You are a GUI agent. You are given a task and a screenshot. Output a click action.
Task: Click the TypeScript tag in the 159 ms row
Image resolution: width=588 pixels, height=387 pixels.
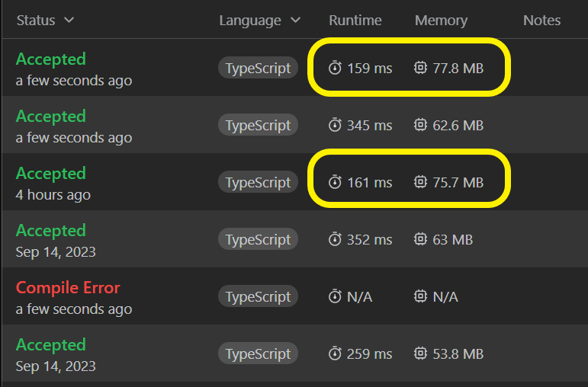[x=258, y=68]
